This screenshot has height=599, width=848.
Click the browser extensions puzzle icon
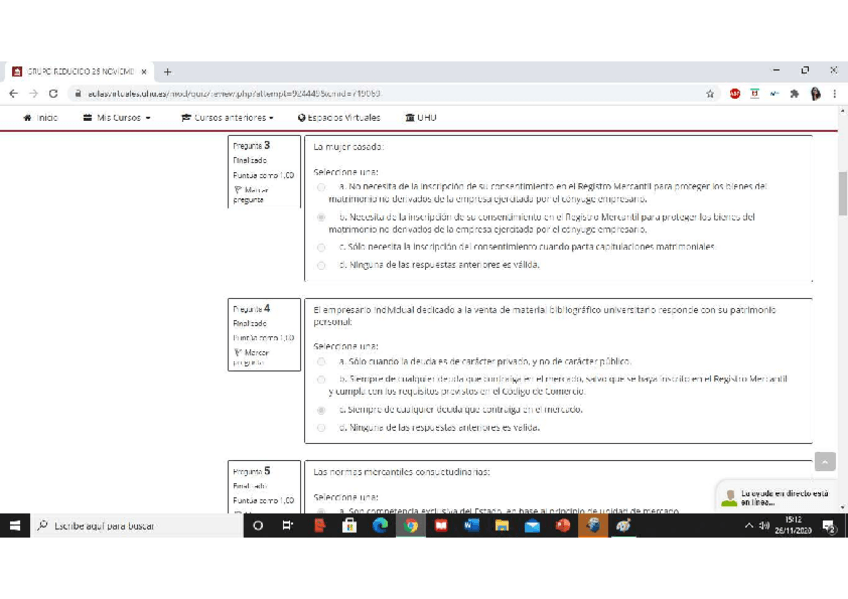coord(795,94)
